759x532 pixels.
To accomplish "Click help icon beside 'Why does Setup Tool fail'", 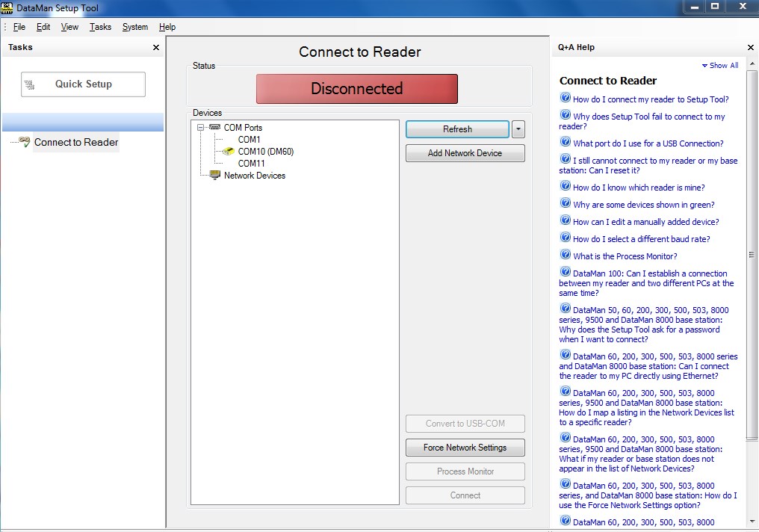I will point(565,115).
